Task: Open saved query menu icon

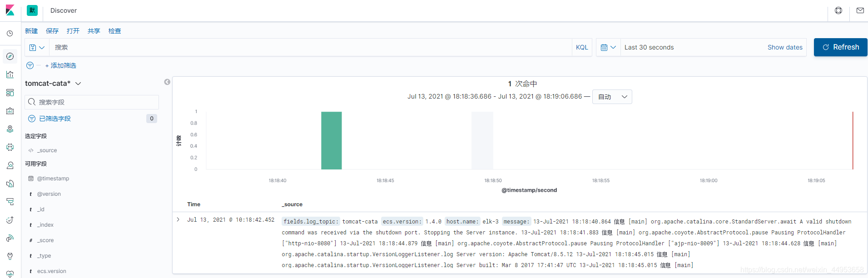Action: pos(37,47)
